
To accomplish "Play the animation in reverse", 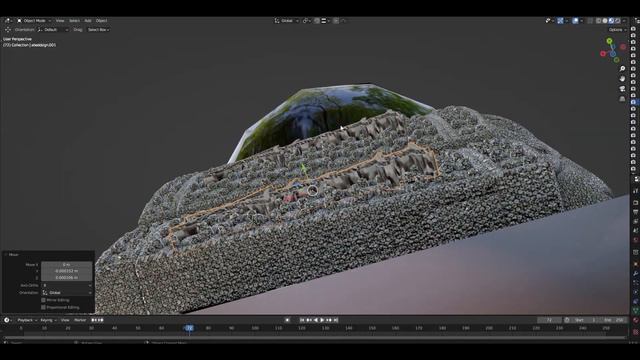I will coord(316,320).
